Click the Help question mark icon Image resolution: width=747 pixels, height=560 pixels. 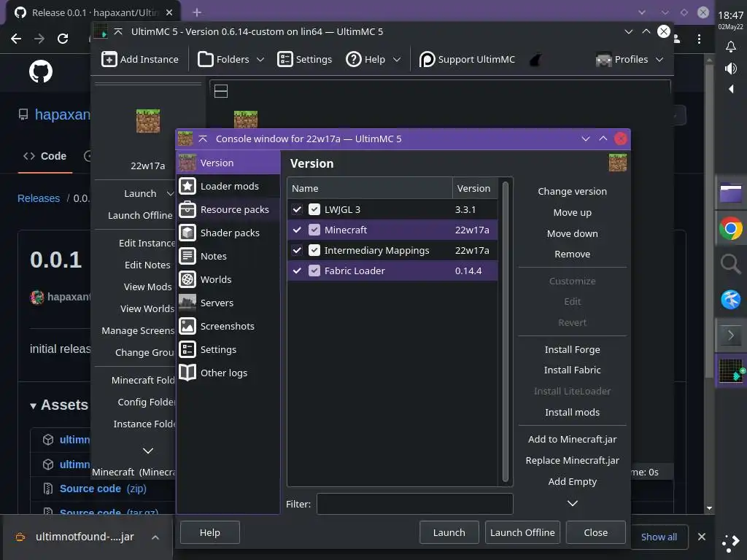(x=354, y=60)
